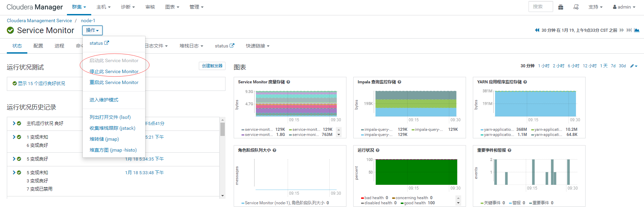The height and width of the screenshot is (207, 644).
Task: Open the 审核 menu item
Action: [150, 7]
